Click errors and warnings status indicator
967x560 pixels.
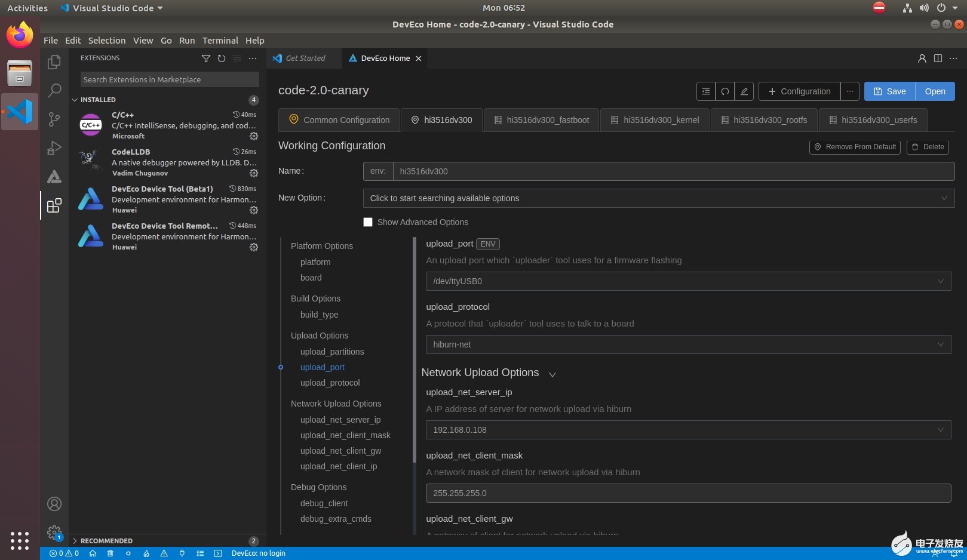(64, 553)
